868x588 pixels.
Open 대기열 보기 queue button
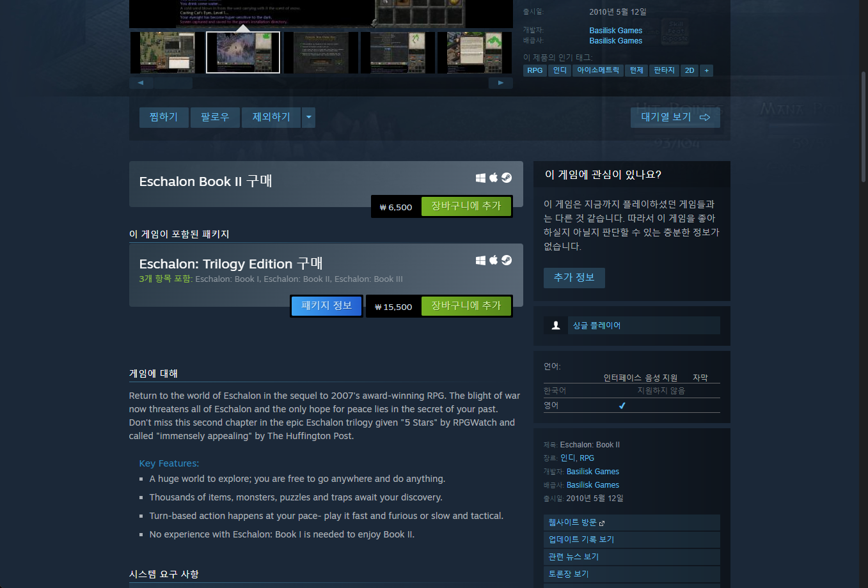675,118
